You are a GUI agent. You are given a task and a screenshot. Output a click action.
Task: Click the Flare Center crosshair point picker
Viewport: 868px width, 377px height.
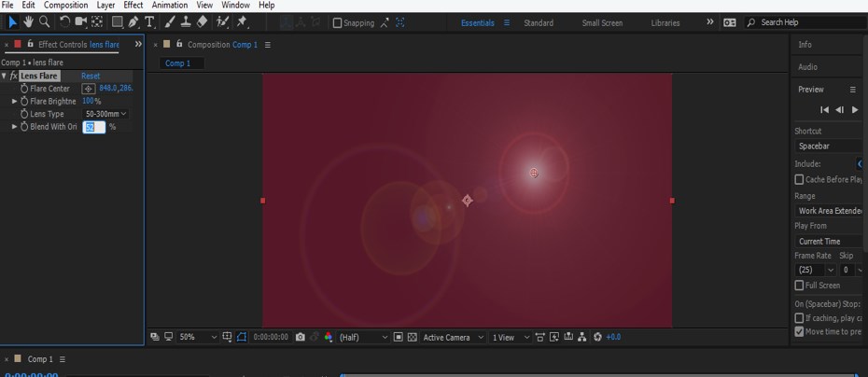pyautogui.click(x=89, y=89)
